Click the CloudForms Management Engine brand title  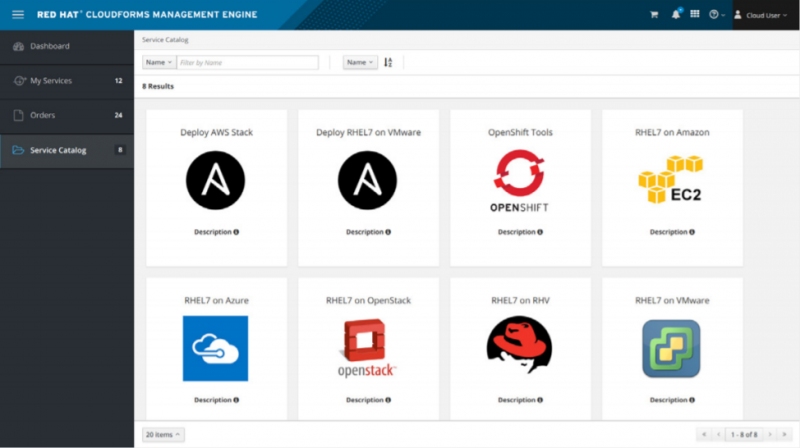click(x=147, y=14)
